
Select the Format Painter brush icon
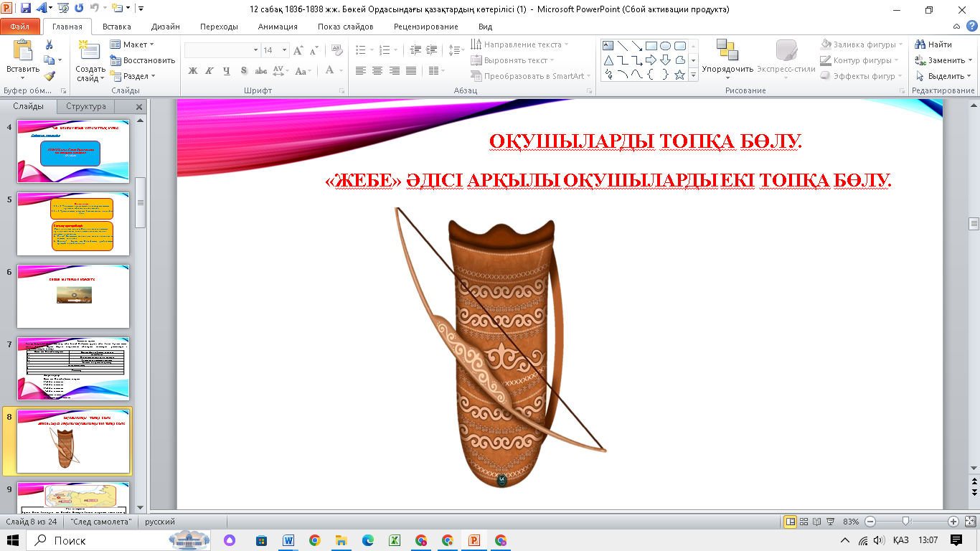[x=50, y=75]
